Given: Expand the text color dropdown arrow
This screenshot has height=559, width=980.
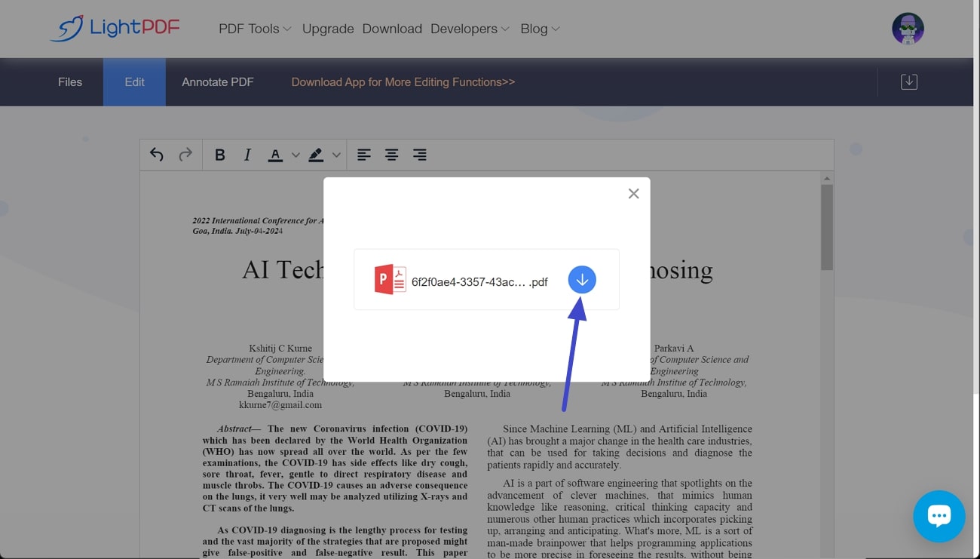Looking at the screenshot, I should (296, 155).
